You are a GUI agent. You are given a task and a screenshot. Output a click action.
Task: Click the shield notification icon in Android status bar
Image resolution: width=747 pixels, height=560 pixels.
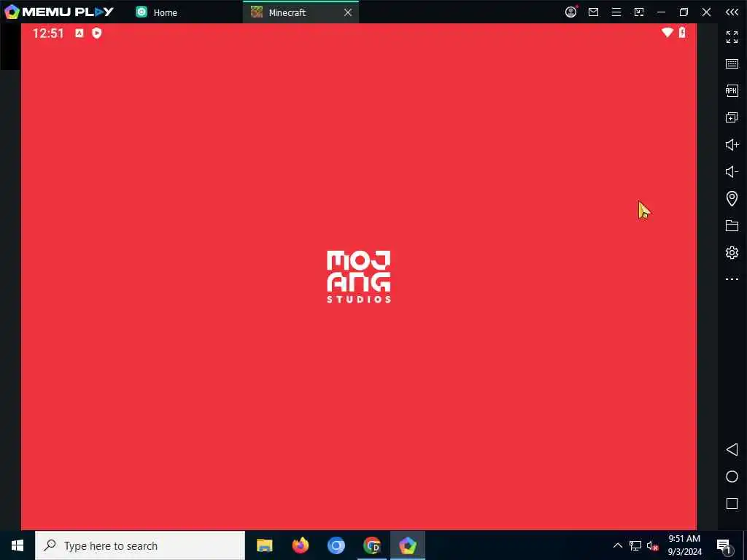[97, 33]
